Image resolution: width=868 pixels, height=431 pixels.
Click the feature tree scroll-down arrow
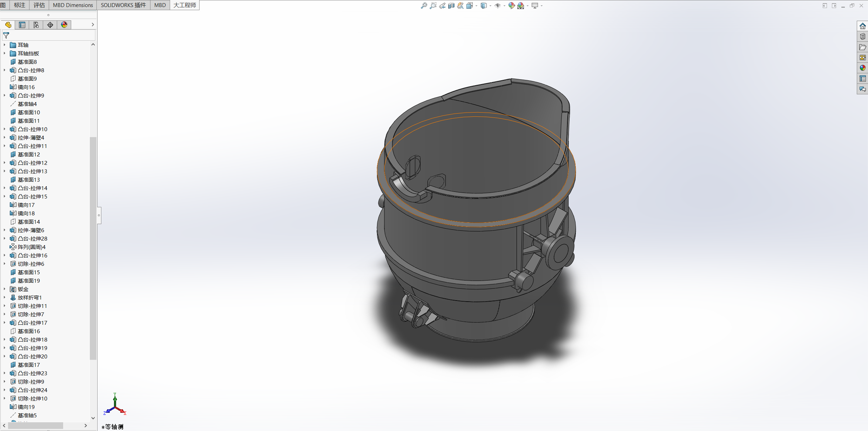93,418
